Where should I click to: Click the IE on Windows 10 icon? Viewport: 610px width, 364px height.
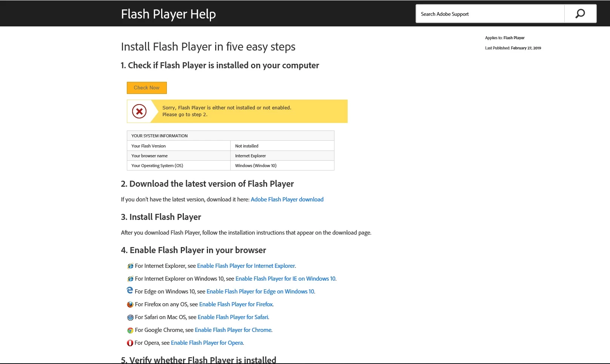pos(130,279)
